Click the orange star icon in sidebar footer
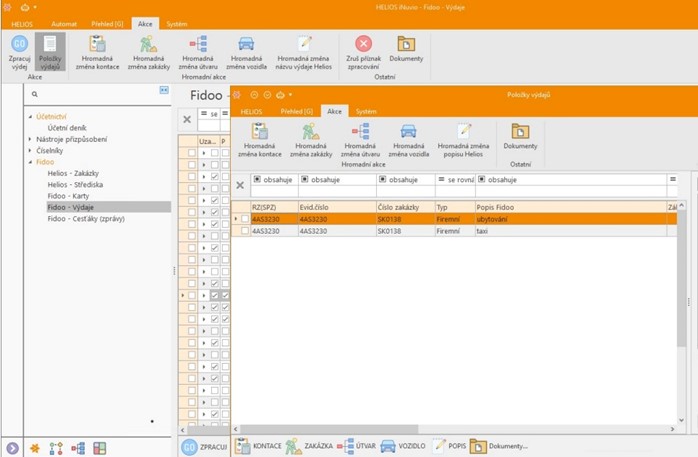 pos(35,448)
